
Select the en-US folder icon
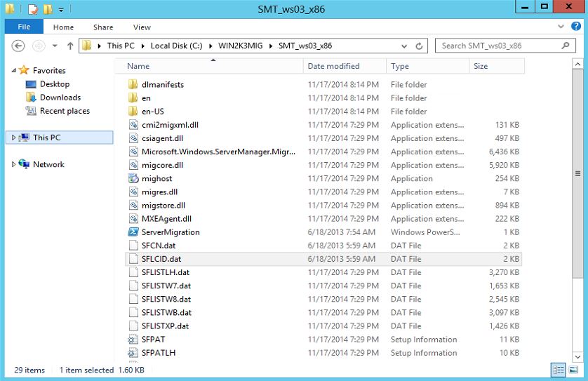[x=133, y=112]
